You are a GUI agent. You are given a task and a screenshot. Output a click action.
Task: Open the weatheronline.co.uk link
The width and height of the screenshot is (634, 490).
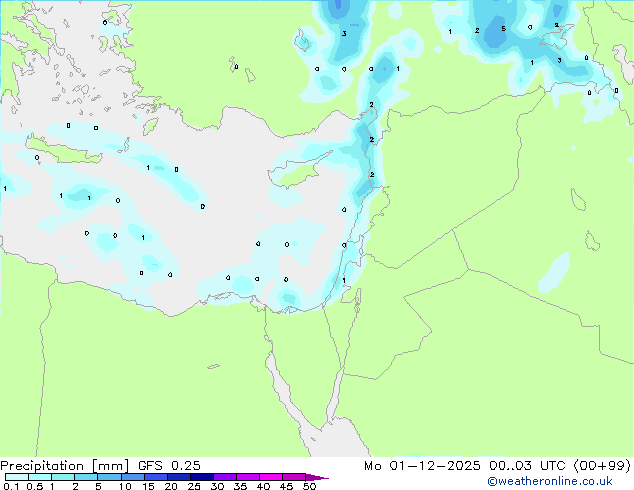pyautogui.click(x=550, y=481)
